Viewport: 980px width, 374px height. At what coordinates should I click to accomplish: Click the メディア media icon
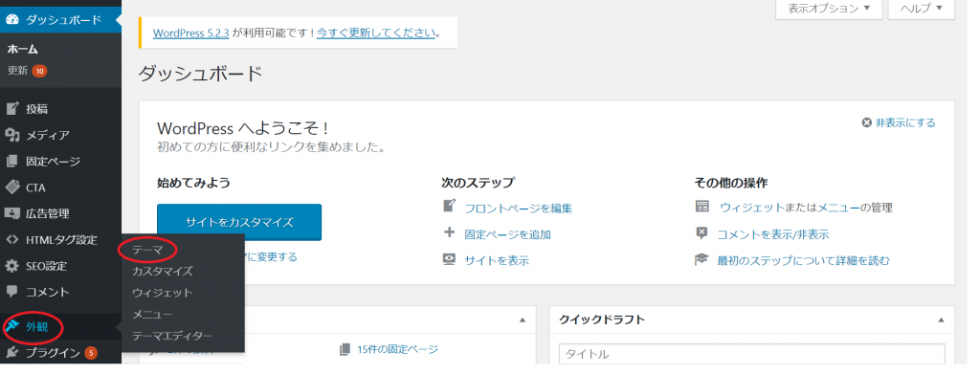(x=11, y=136)
